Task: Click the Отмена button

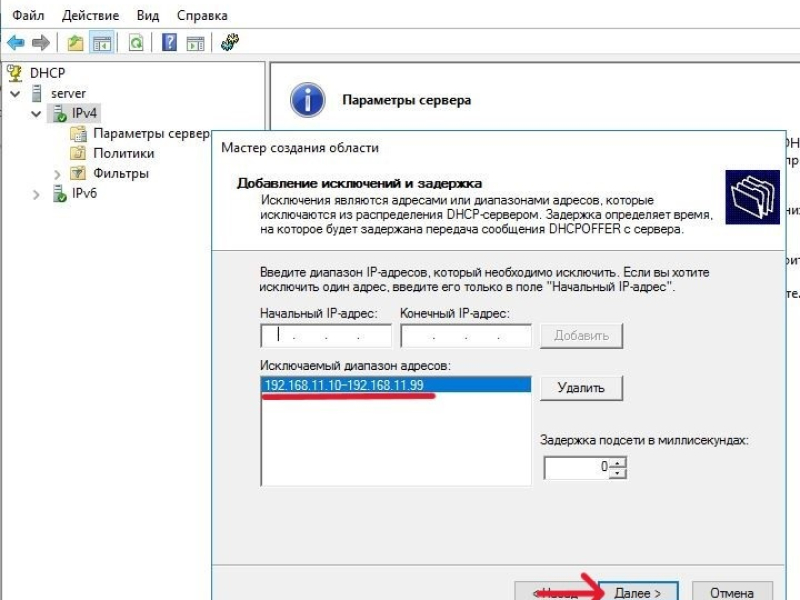Action: [732, 592]
